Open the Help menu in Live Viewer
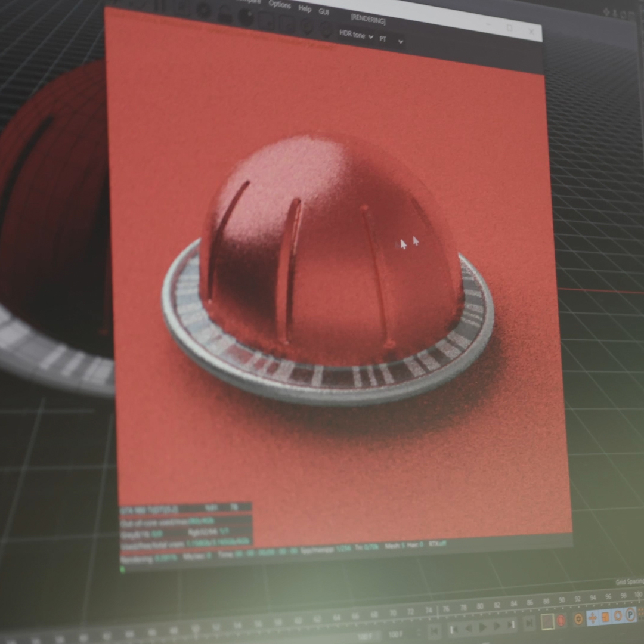This screenshot has width=644, height=644. coord(305,8)
